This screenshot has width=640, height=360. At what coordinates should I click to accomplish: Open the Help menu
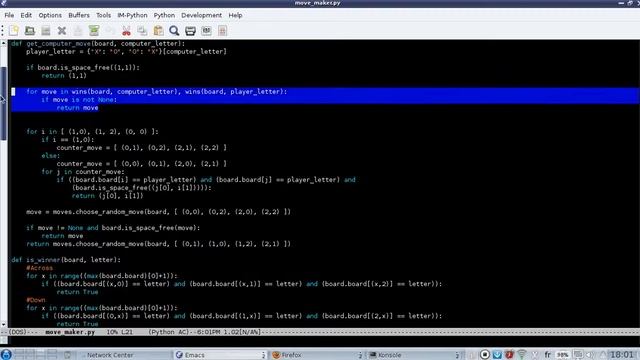(x=235, y=15)
